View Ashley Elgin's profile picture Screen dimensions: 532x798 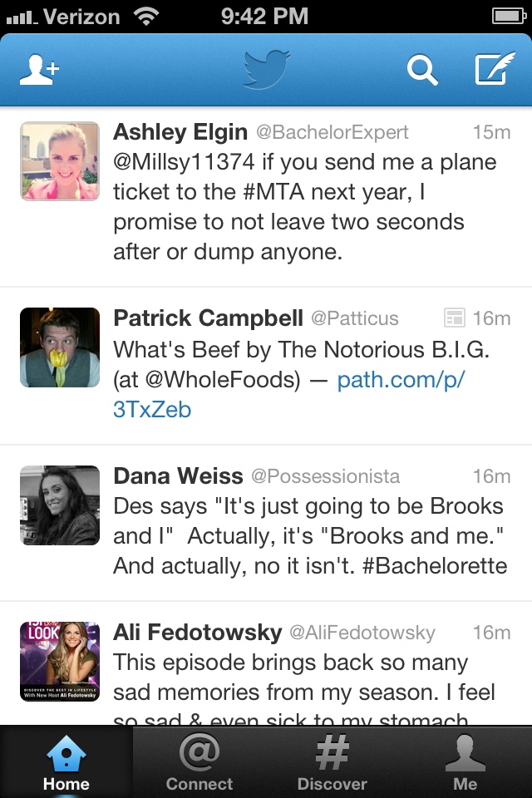point(60,161)
